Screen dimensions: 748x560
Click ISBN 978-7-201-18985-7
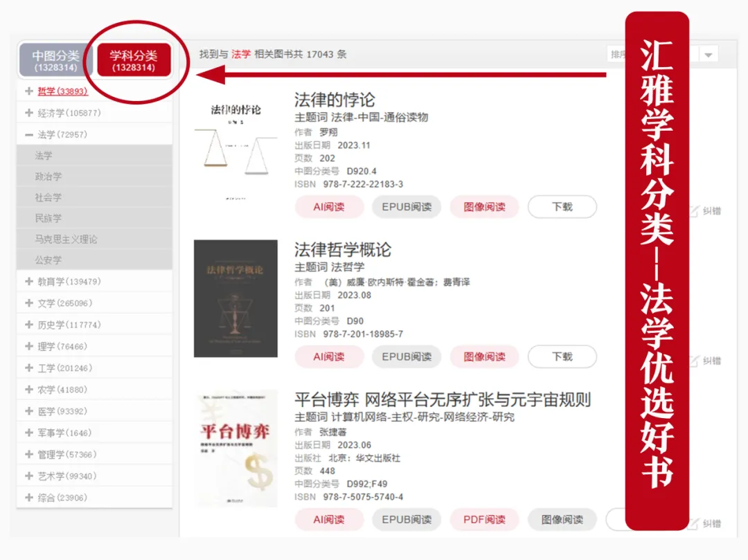tap(363, 334)
